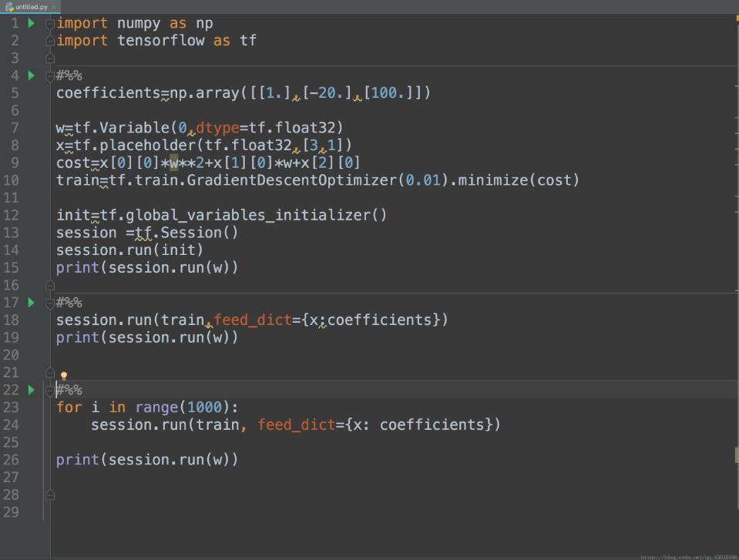Viewport: 739px width, 560px height.
Task: Click 'np.array' call on line 5
Action: click(204, 92)
